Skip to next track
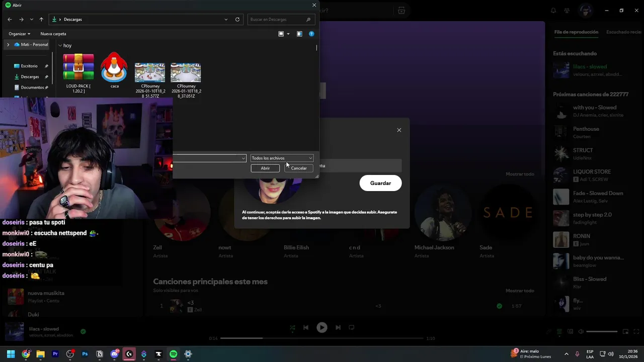644x362 pixels. (338, 327)
